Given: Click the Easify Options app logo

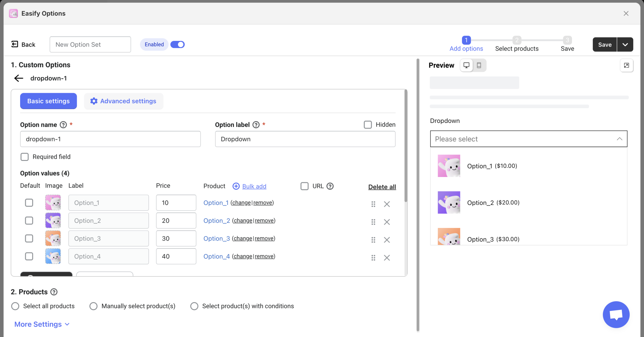Looking at the screenshot, I should pos(13,13).
